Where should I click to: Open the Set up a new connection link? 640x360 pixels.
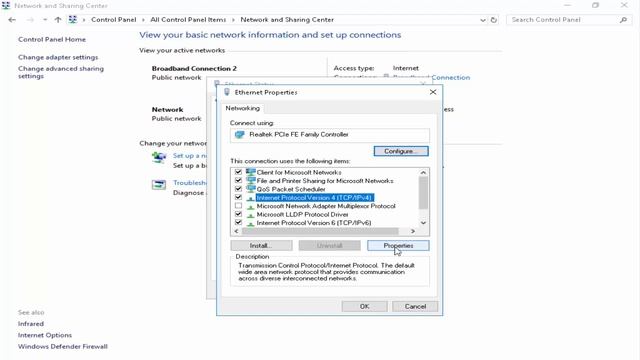[x=189, y=156]
